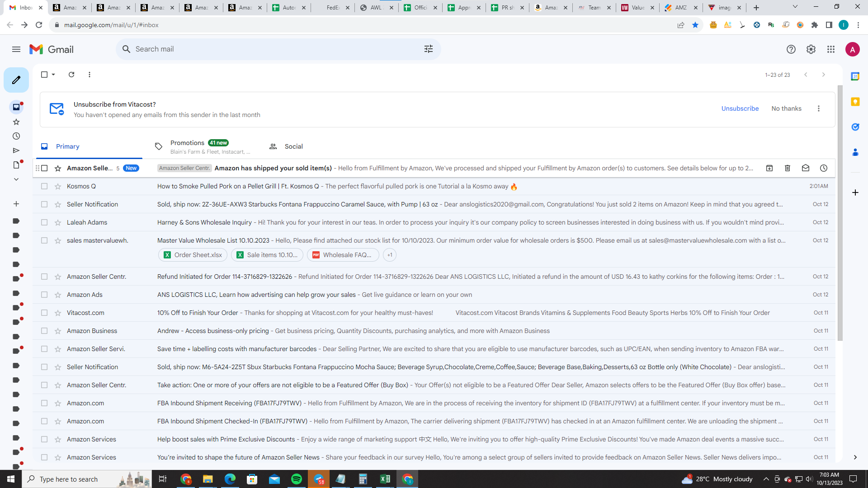Archive the Amazon has shipped email
868x488 pixels.
click(769, 168)
